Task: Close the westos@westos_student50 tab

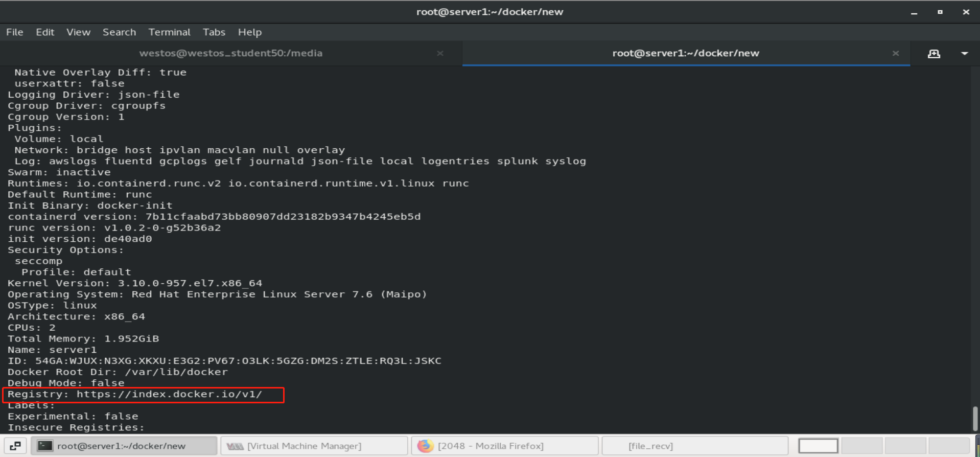Action: 440,53
